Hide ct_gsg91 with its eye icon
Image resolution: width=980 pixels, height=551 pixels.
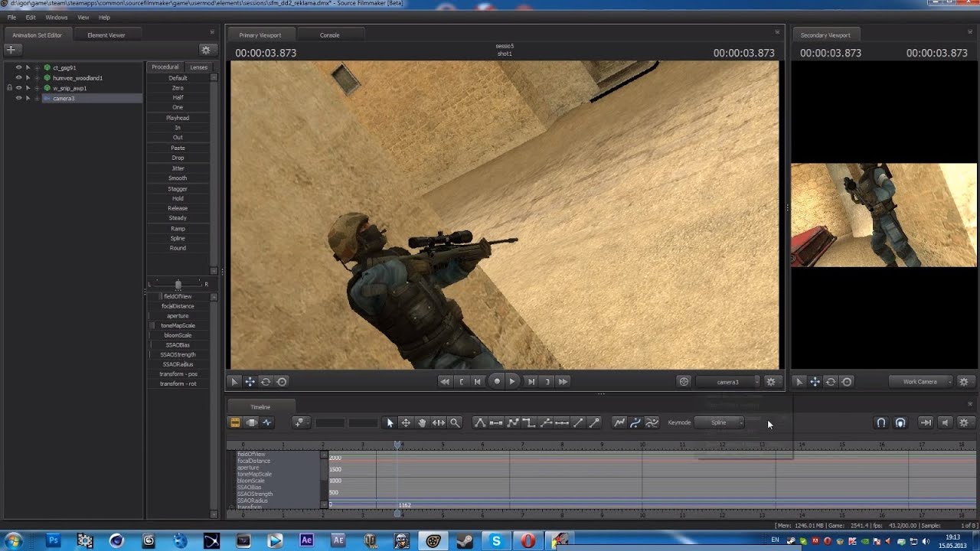click(18, 67)
